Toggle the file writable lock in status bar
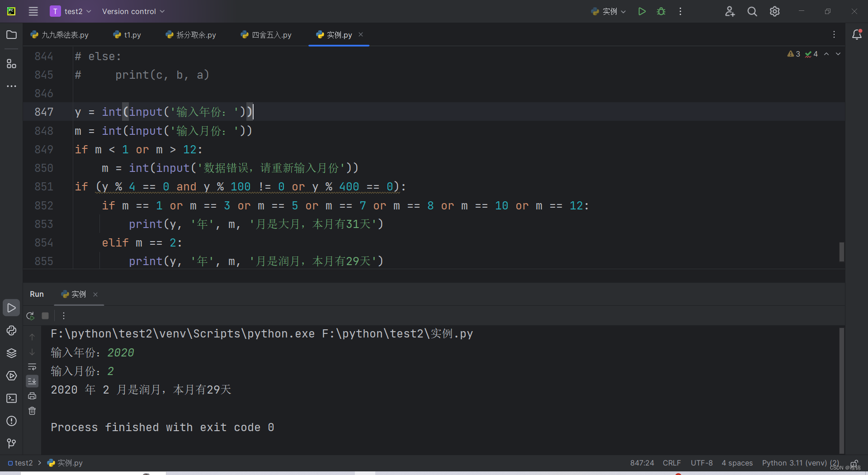Screen dimensions: 868x475 click(x=855, y=463)
